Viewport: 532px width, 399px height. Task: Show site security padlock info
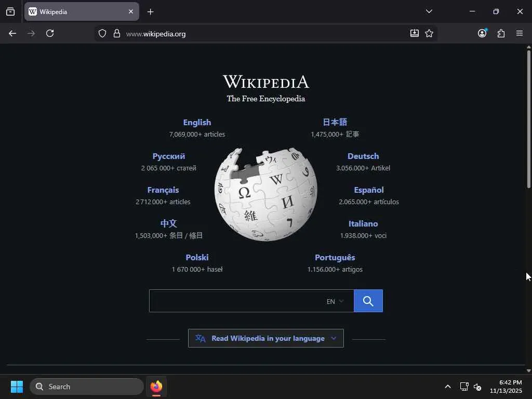[117, 33]
